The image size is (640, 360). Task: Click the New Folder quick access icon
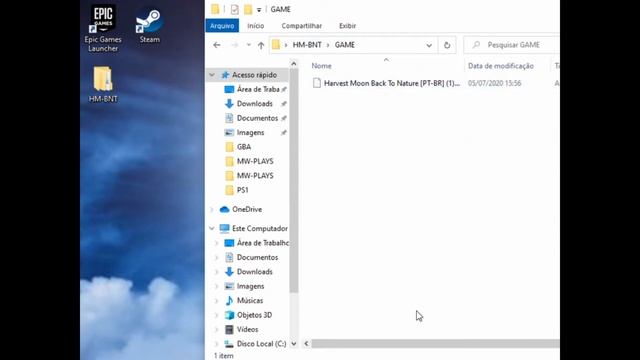248,9
